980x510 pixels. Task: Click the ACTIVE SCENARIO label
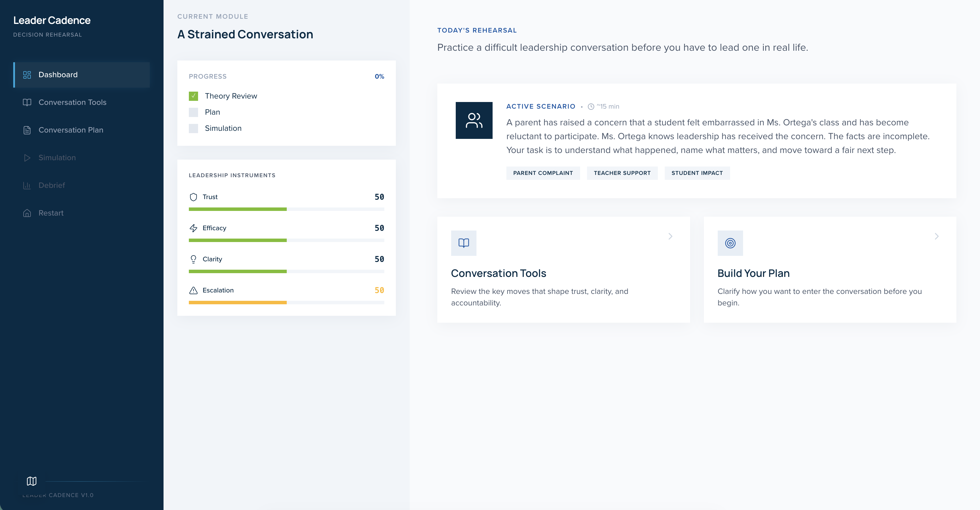541,107
